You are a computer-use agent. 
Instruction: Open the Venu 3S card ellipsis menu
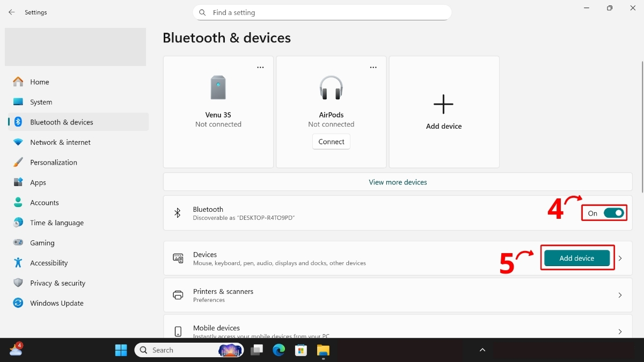tap(260, 67)
